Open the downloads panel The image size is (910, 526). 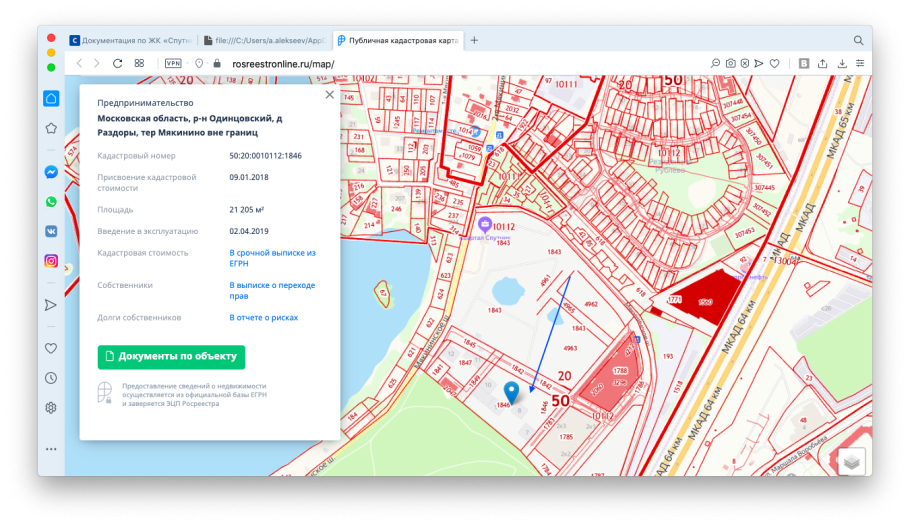[842, 63]
